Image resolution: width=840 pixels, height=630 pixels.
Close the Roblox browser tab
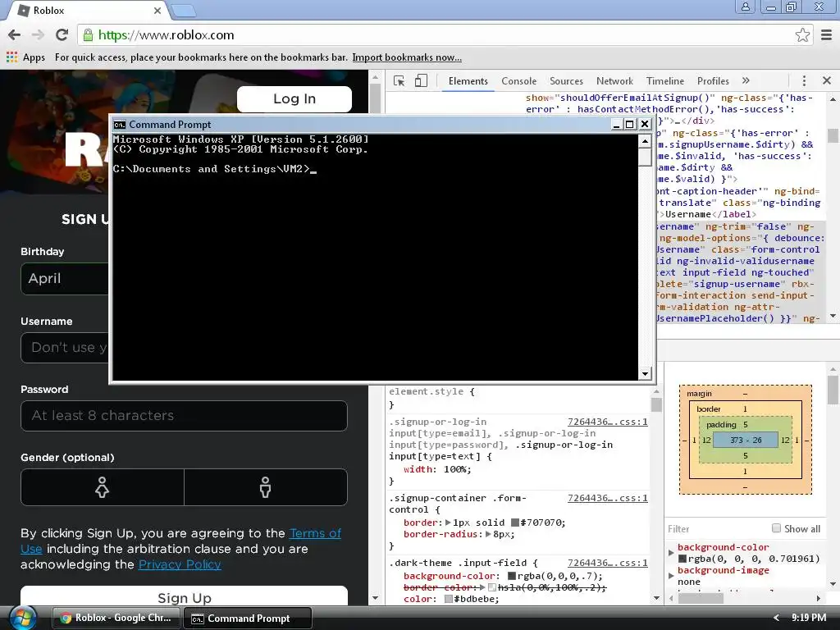tap(157, 11)
